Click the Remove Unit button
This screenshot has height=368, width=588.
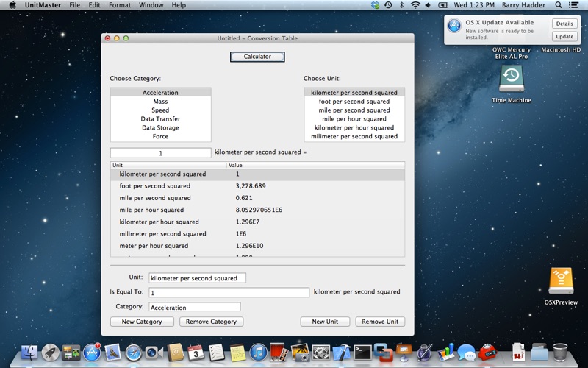(x=380, y=322)
